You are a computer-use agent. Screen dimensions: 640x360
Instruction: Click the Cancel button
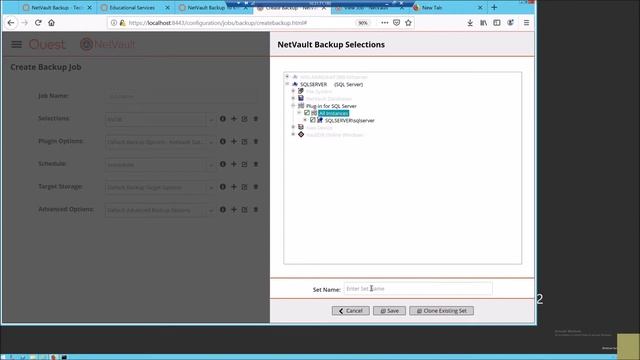tap(351, 311)
